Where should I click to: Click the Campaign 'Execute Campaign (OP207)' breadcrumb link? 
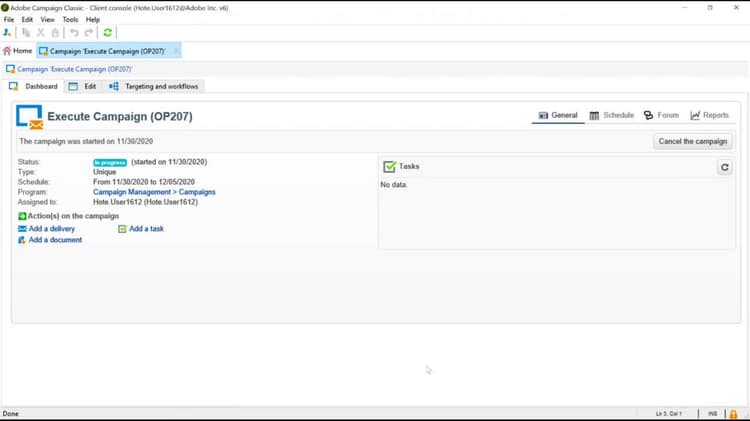75,69
